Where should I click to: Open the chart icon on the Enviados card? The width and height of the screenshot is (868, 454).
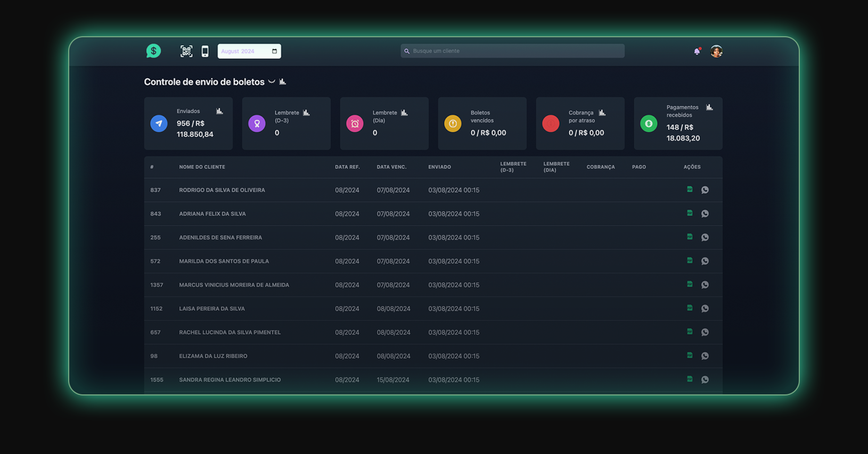[219, 111]
